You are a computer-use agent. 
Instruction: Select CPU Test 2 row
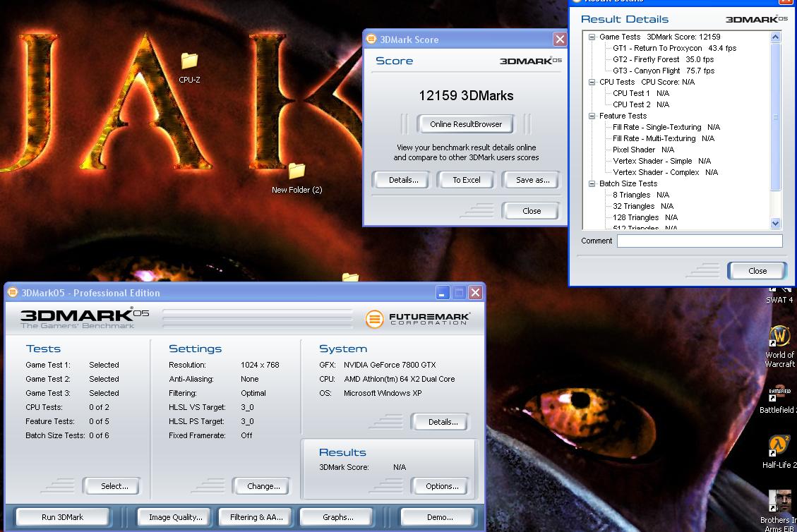pos(641,104)
